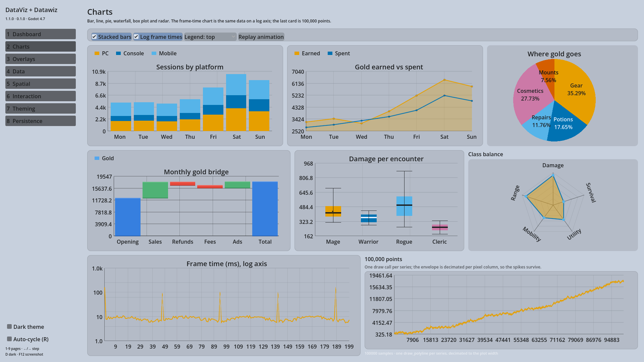Click the "Frame time (ms), log axis" title
Screen dimensions: 644x362
227,264
